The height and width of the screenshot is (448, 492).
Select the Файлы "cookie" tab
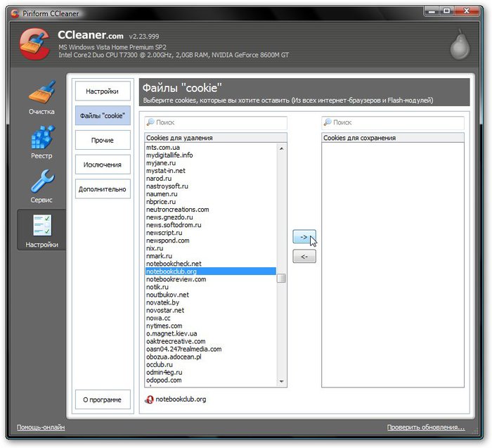[103, 116]
